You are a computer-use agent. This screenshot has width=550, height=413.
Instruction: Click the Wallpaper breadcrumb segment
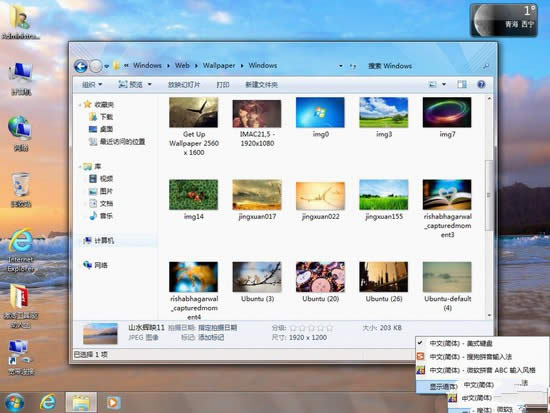coord(219,66)
